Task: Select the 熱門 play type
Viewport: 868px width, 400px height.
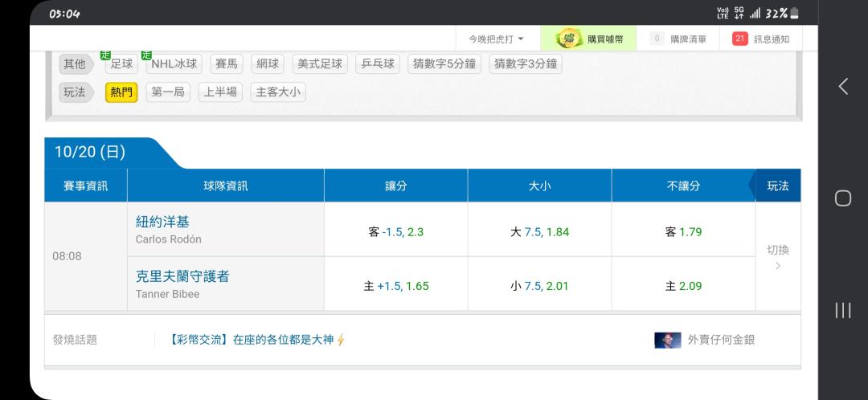Action: [122, 92]
